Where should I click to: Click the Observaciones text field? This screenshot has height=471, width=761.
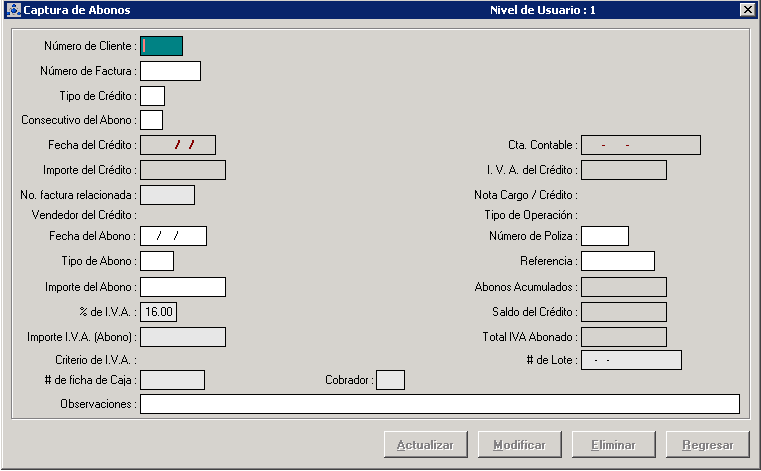point(439,404)
